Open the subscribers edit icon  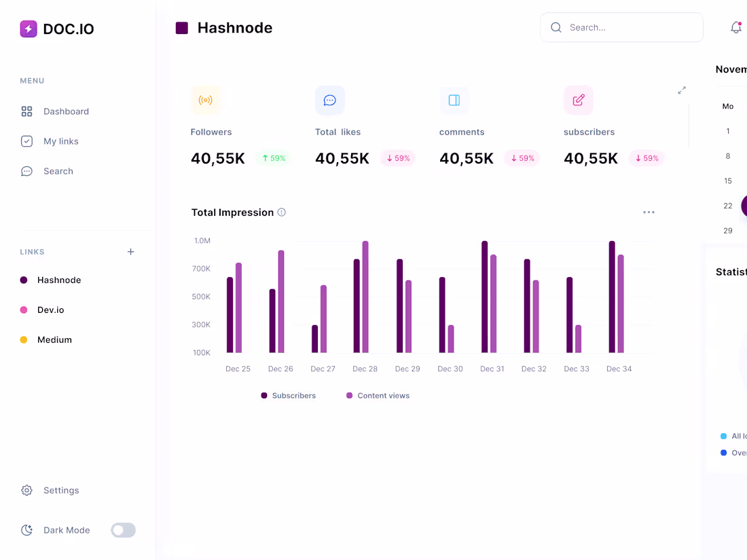(579, 100)
